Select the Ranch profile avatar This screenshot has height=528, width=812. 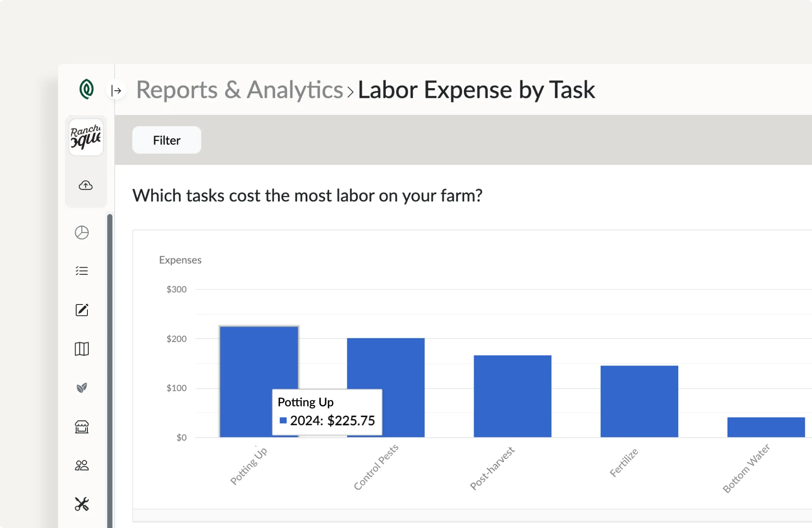(86, 137)
